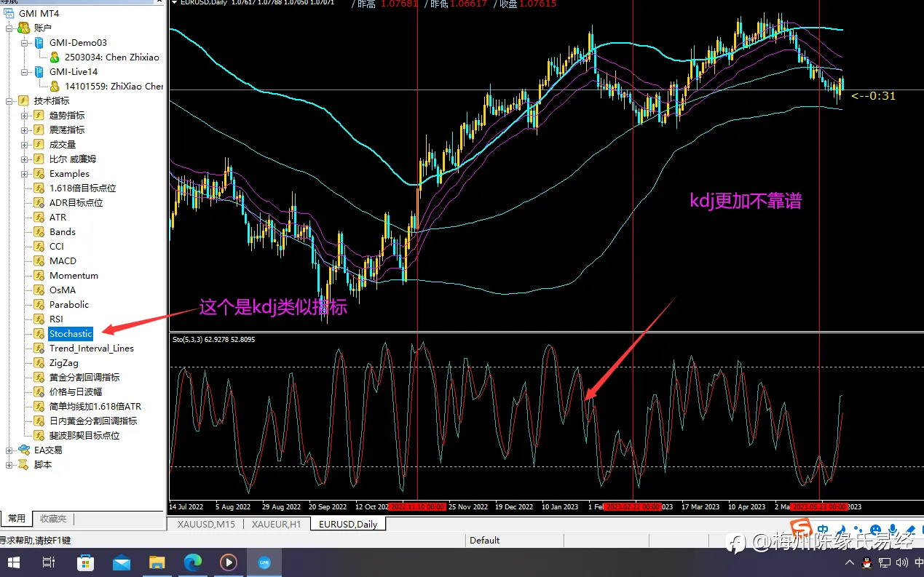Click the Momentum indicator icon
This screenshot has width=924, height=577.
click(39, 275)
